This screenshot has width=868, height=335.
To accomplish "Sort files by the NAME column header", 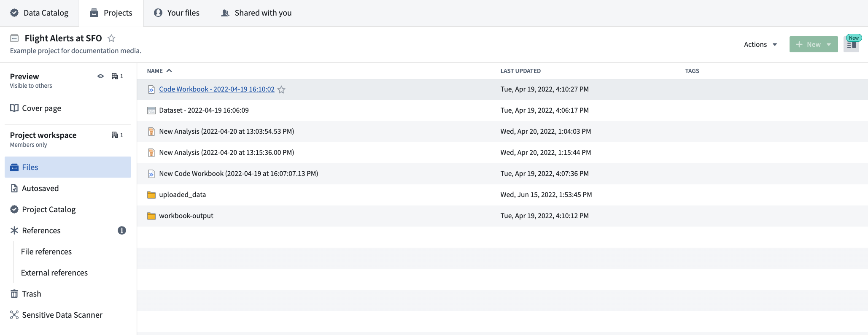I will (159, 71).
